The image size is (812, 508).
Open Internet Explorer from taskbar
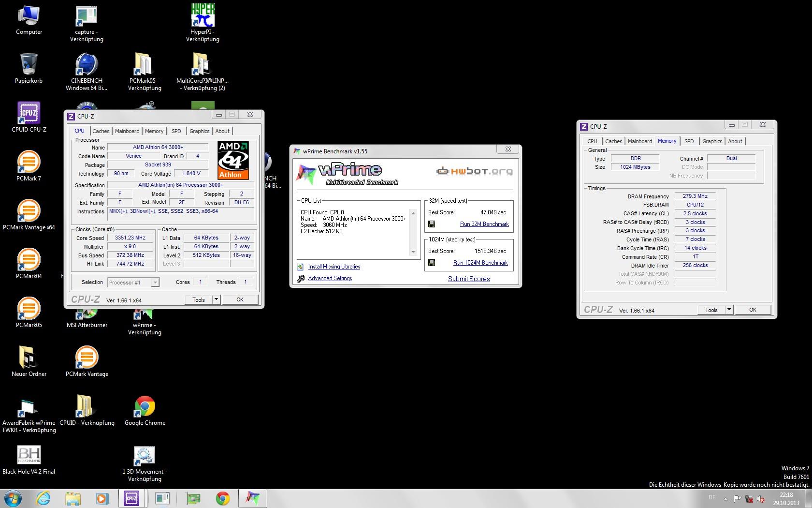[43, 498]
